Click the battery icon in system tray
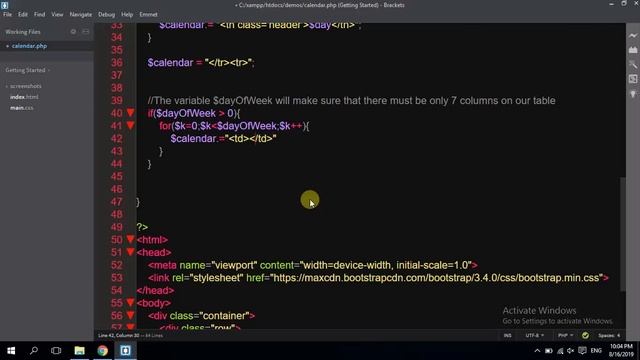This screenshot has width=640, height=360. coord(549,351)
